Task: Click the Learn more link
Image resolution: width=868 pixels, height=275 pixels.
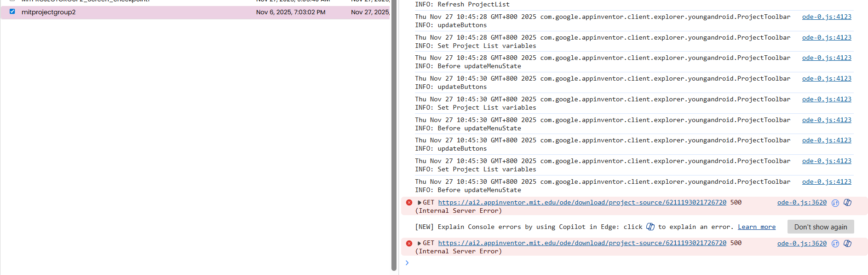Action: tap(757, 227)
